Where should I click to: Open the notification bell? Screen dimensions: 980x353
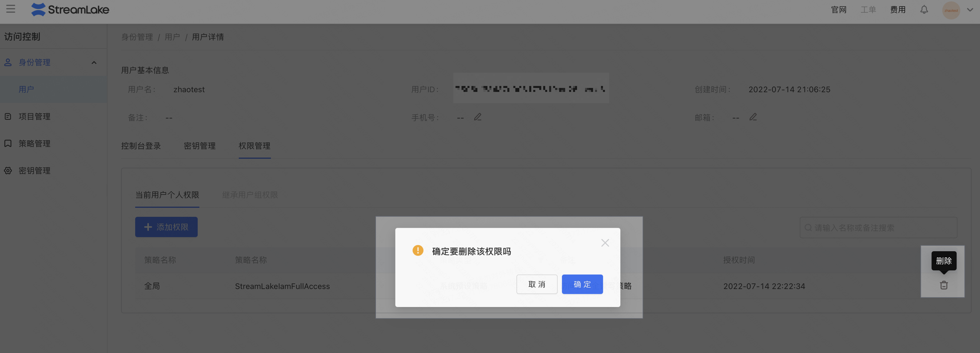924,10
